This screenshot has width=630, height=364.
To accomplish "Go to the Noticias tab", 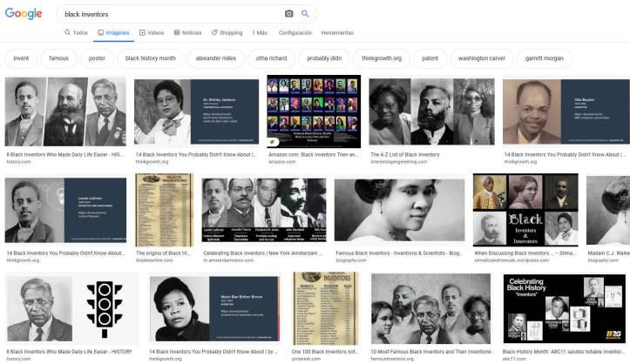I will coord(187,32).
